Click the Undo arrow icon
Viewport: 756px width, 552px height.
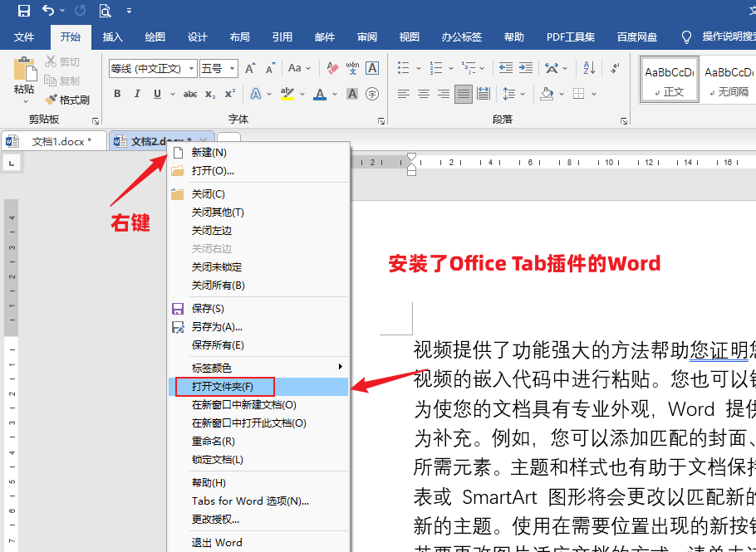tap(48, 10)
